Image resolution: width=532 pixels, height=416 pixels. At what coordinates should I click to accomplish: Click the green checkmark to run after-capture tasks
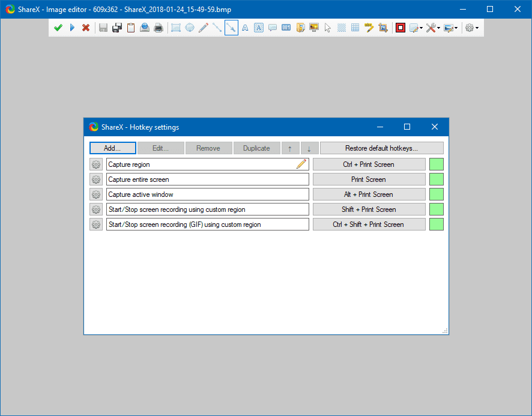click(x=58, y=28)
